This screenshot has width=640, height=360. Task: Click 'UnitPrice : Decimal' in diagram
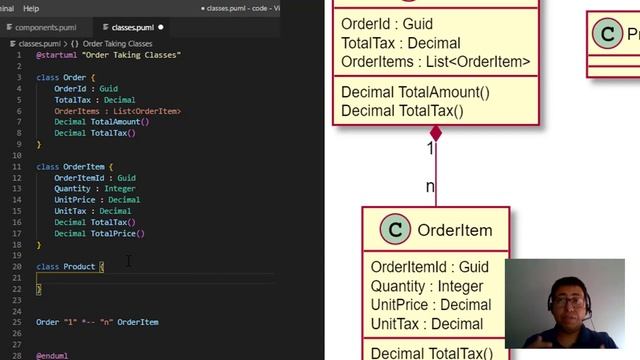tap(431, 305)
